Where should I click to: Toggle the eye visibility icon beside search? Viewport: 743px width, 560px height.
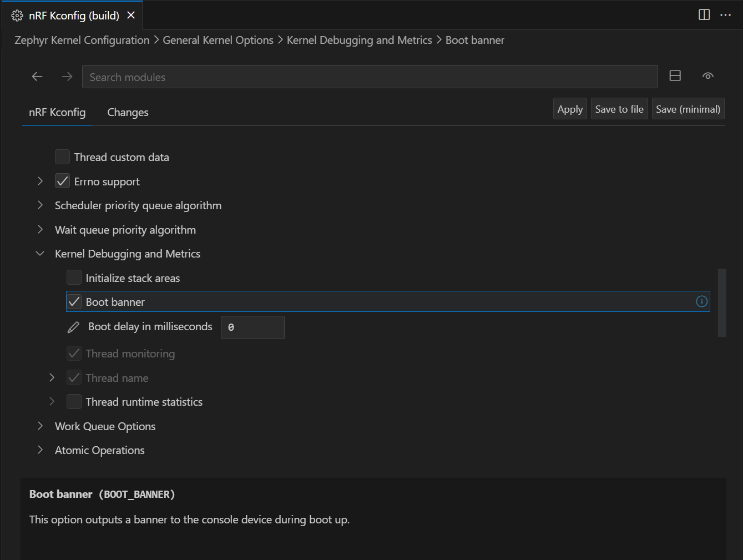708,76
